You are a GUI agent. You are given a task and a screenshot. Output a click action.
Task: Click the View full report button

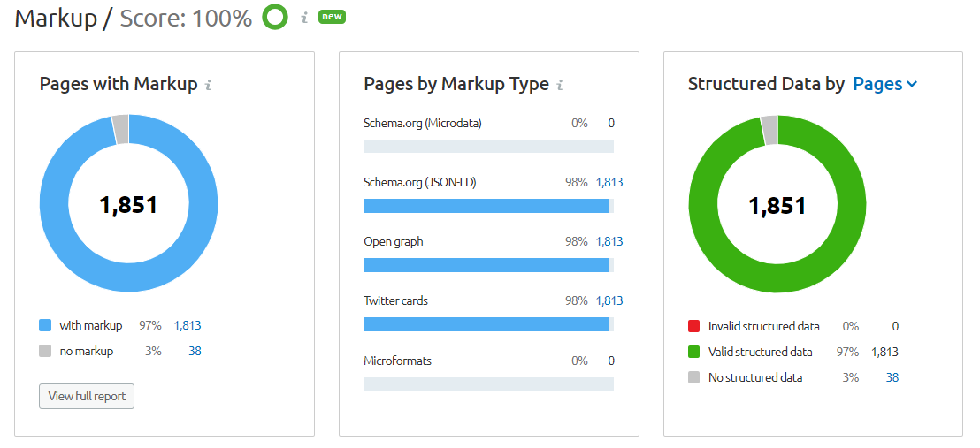[87, 396]
